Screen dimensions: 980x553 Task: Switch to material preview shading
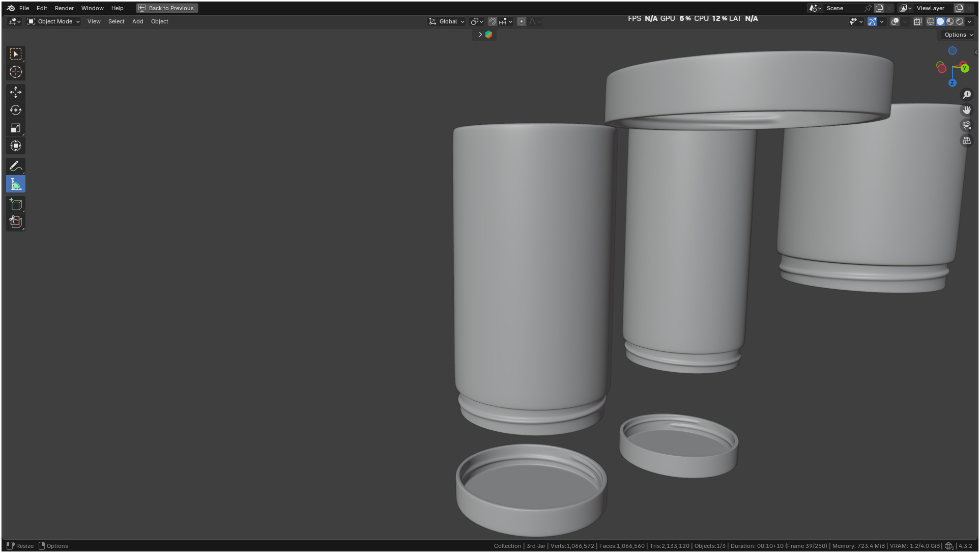point(950,21)
